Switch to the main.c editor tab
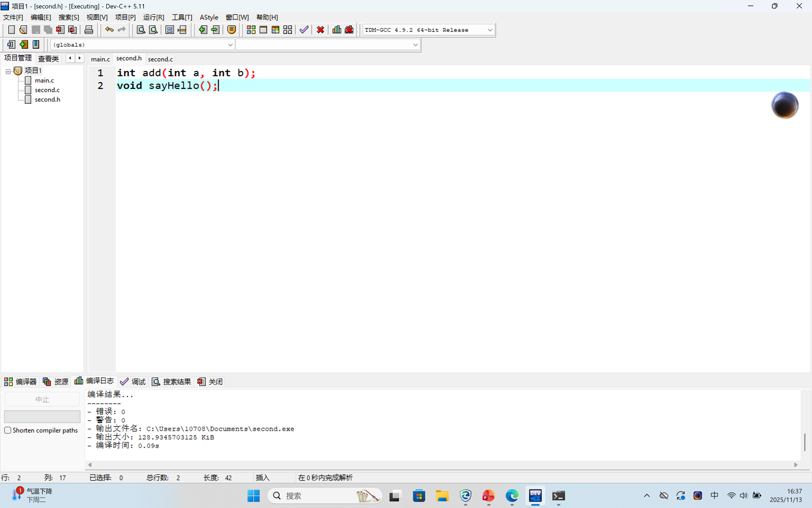Viewport: 812px width, 508px height. tap(100, 59)
